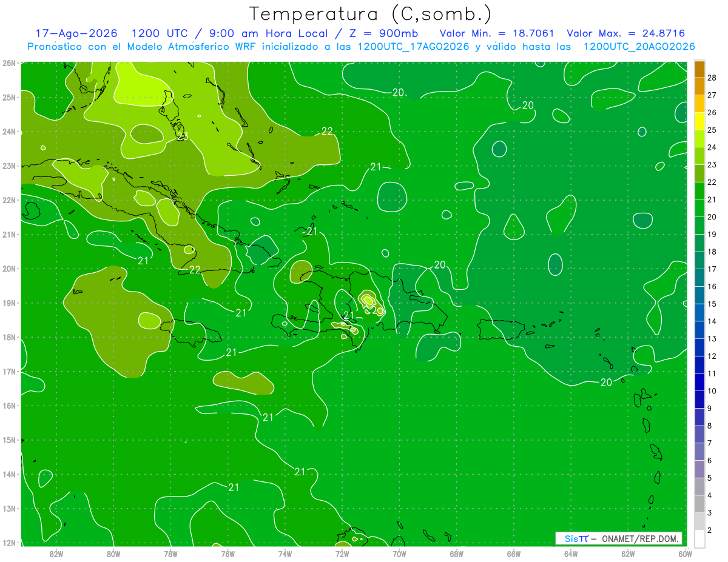Pick the yellow swatch in the color bar
Viewport: 728px width, 562px height.
coord(699,122)
